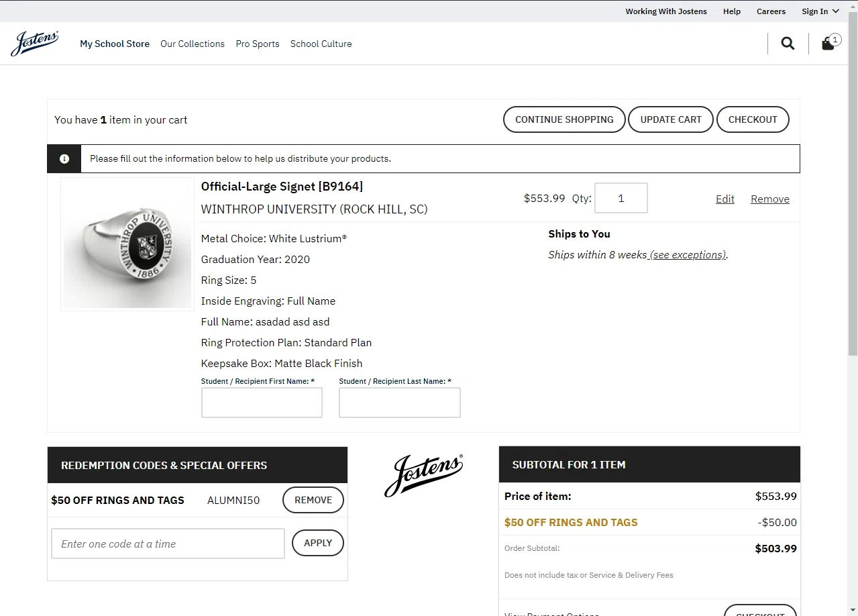The height and width of the screenshot is (616, 858).
Task: Click the info icon in the notice bar
Action: click(64, 159)
